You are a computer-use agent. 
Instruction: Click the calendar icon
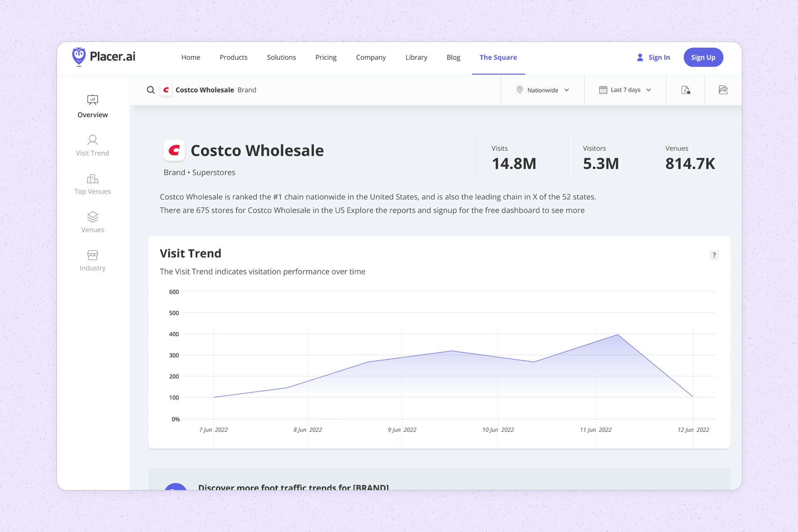603,90
